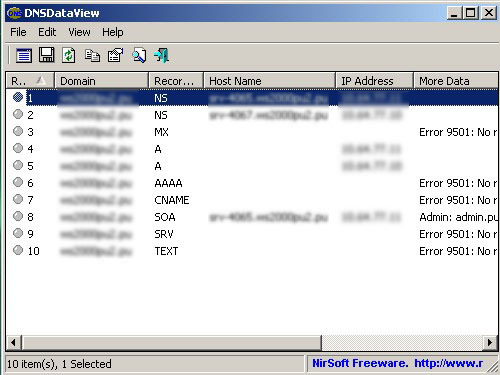Click the SOA record type cell

click(x=165, y=217)
